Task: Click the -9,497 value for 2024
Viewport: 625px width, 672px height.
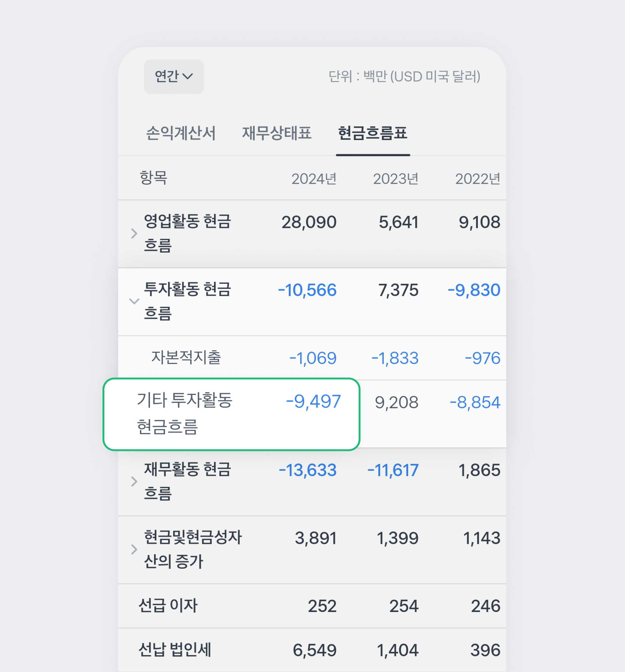Action: click(313, 402)
